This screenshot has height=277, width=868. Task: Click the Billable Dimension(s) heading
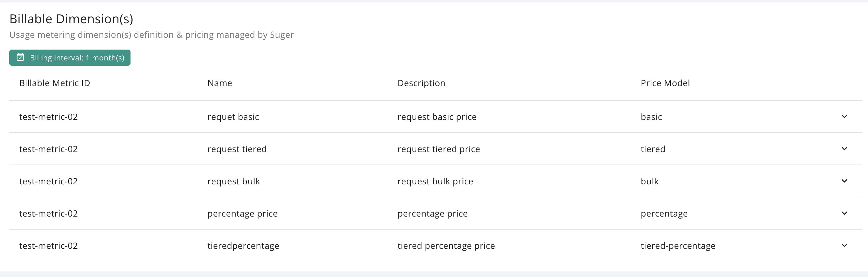click(71, 19)
